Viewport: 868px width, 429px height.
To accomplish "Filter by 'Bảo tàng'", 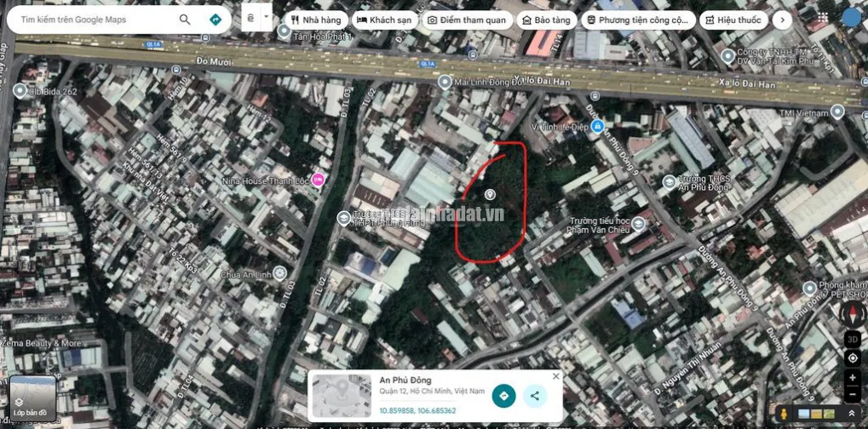I will click(546, 20).
